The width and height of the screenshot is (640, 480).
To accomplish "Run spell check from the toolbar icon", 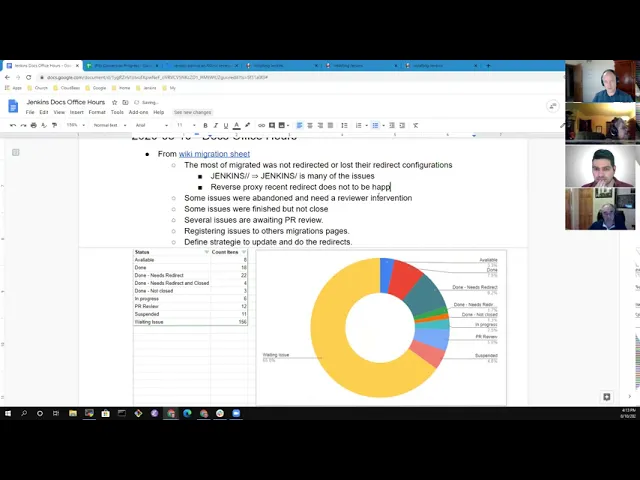I will (x=44, y=125).
